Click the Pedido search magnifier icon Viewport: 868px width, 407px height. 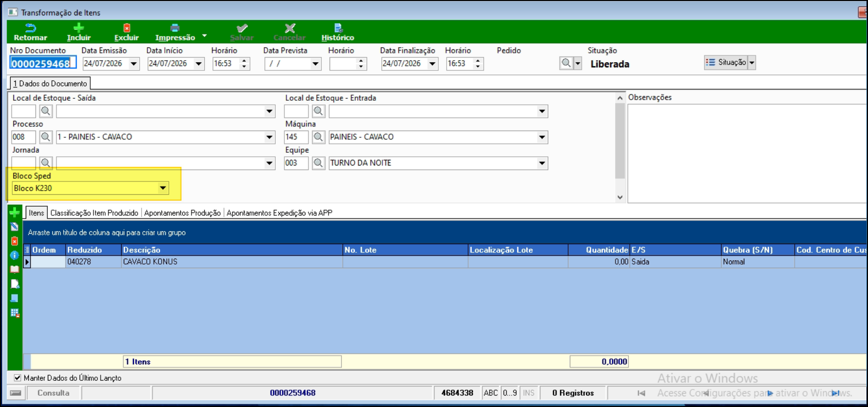pyautogui.click(x=566, y=63)
